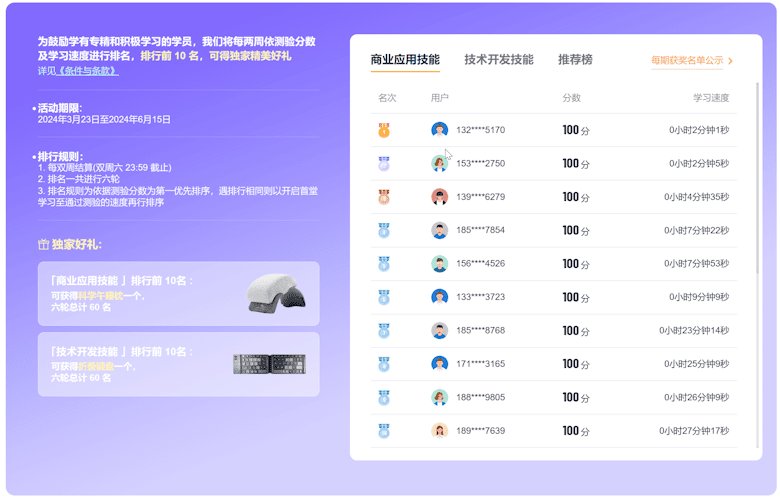Click the 学习速度 column header
The width and height of the screenshot is (780, 500).
coord(710,98)
